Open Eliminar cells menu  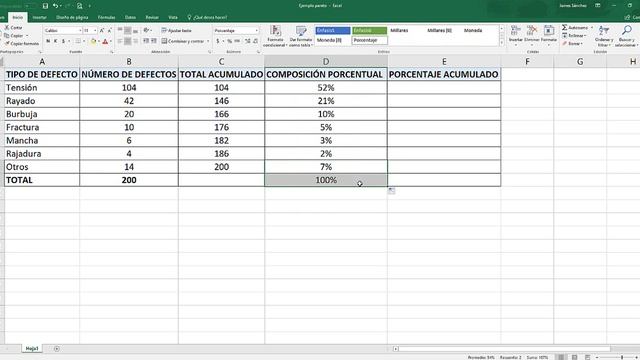tap(532, 36)
